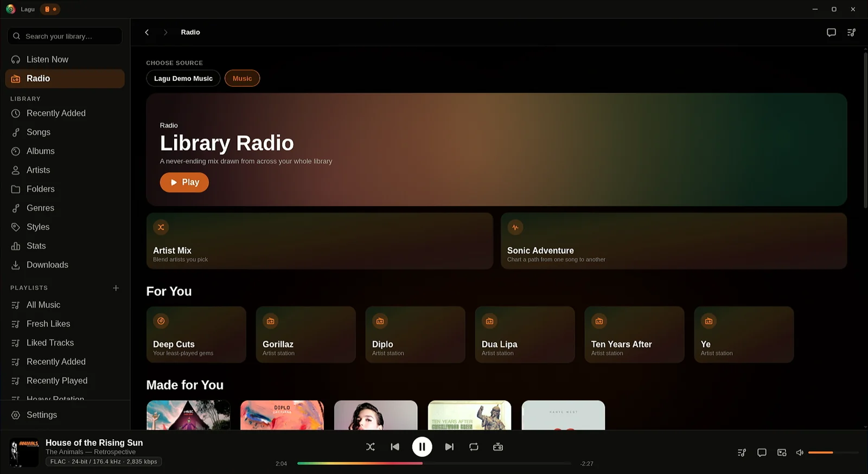
Task: Open the Liked Tracks playlist
Action: click(x=65, y=343)
